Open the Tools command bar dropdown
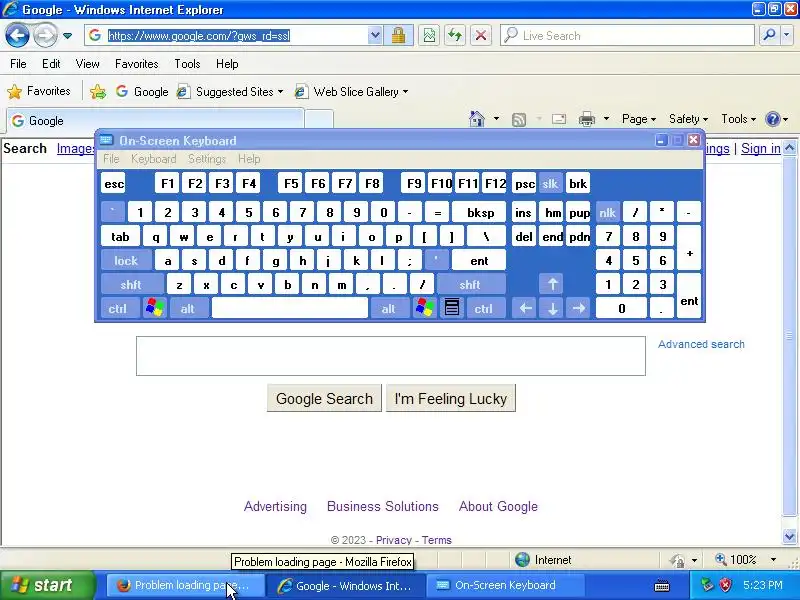 coord(738,119)
